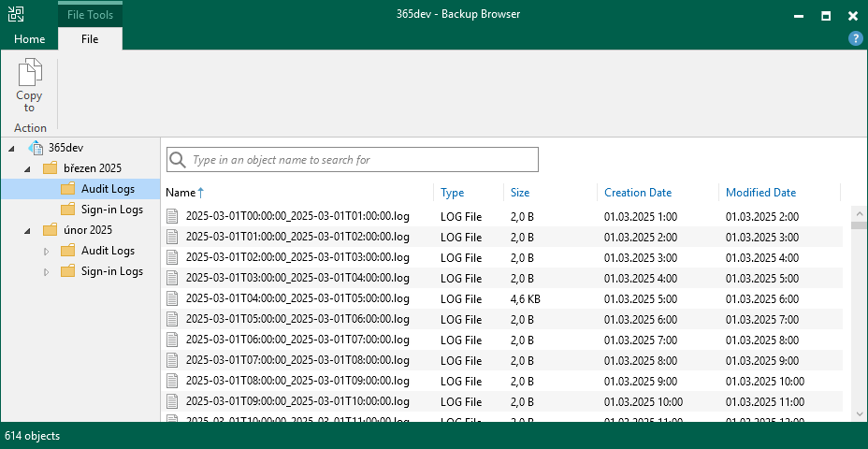The image size is (868, 449).
Task: Click file icon of 2025-03-01T01:00:00 log
Action: pyautogui.click(x=173, y=237)
